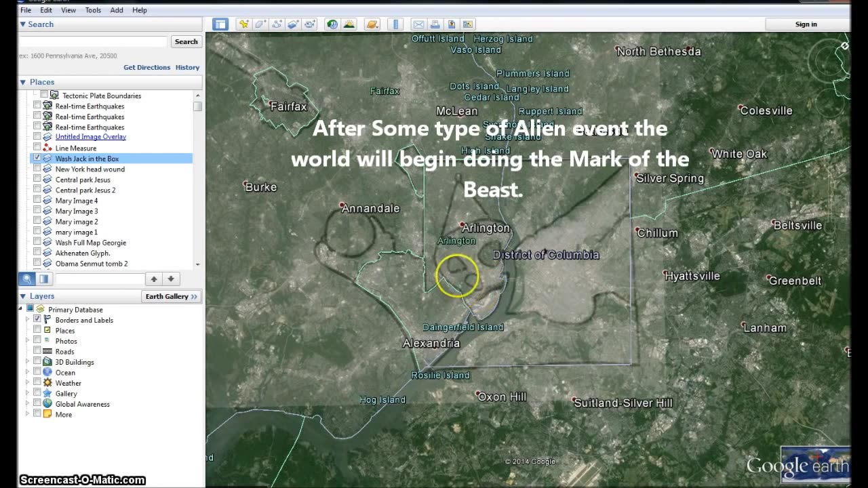Viewport: 868px width, 488px height.
Task: Click the Weather sun icon
Action: click(x=47, y=383)
